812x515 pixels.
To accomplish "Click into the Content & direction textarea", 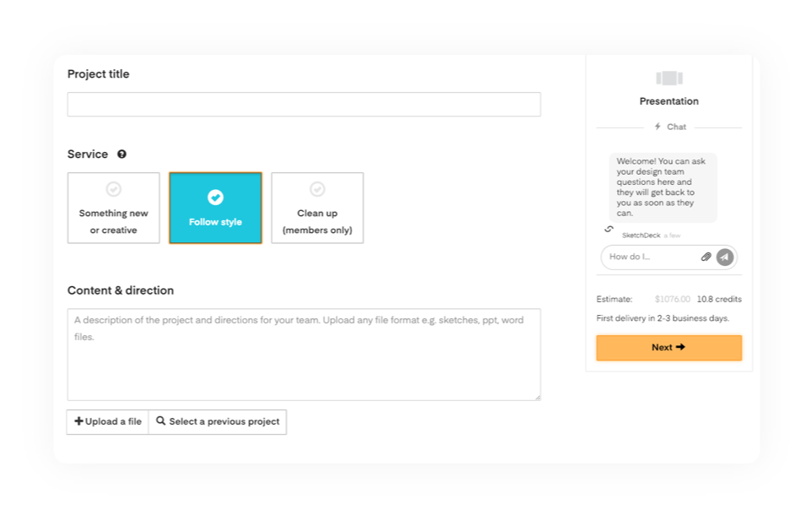I will (x=304, y=355).
